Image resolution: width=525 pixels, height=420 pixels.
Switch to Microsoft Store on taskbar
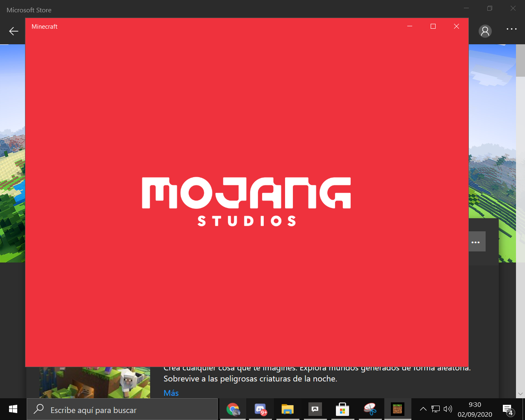[x=342, y=409]
